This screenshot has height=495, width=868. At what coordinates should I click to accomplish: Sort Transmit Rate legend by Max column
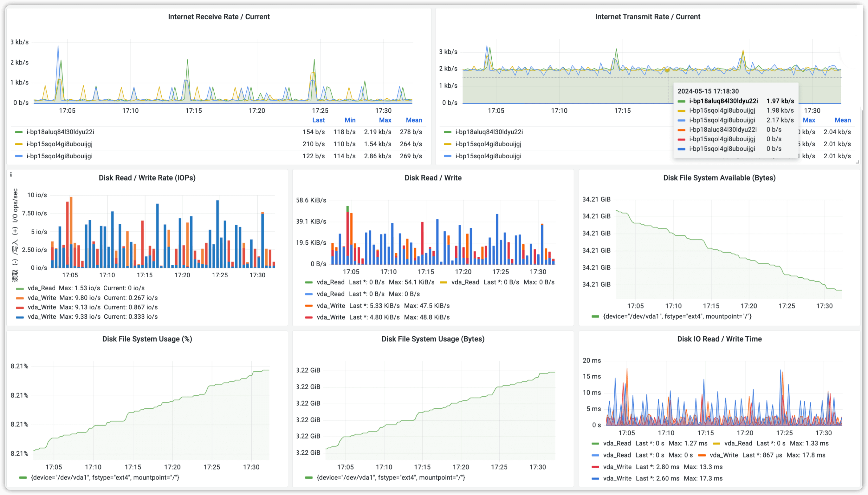coord(809,120)
